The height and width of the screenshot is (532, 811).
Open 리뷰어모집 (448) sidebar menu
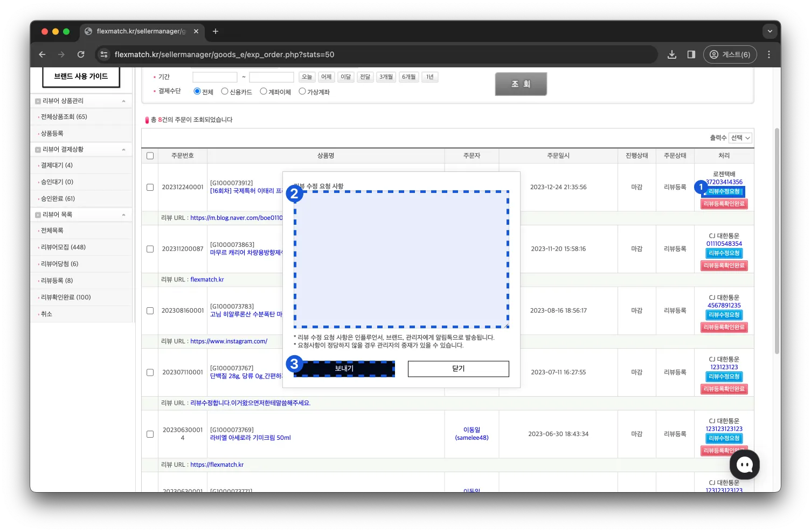63,247
